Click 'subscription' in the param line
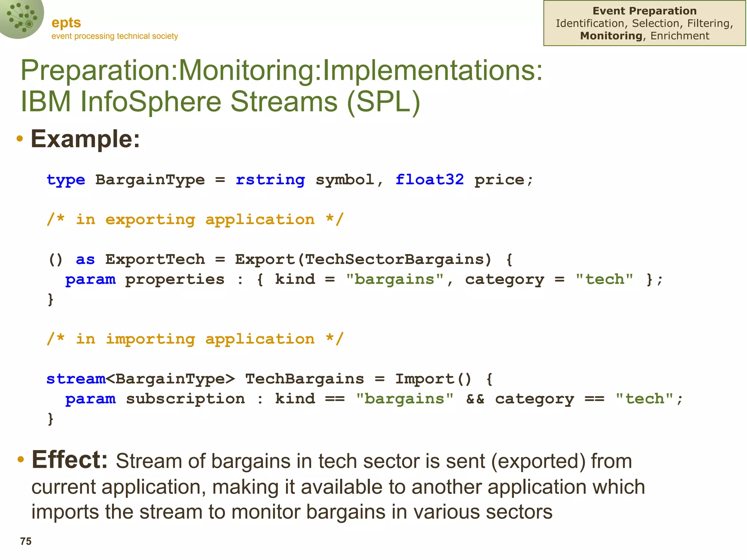 pyautogui.click(x=185, y=399)
